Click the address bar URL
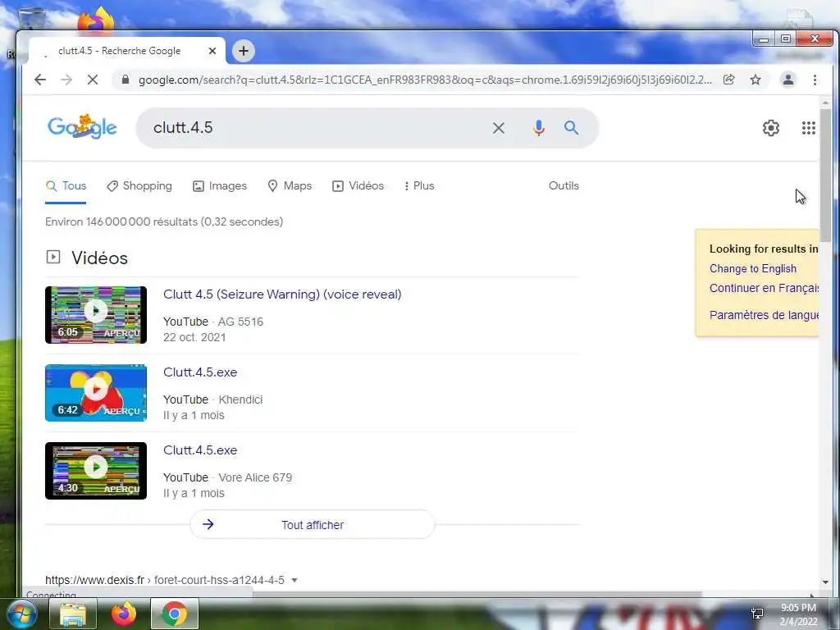Screen dimensions: 840x630 (x=425, y=80)
